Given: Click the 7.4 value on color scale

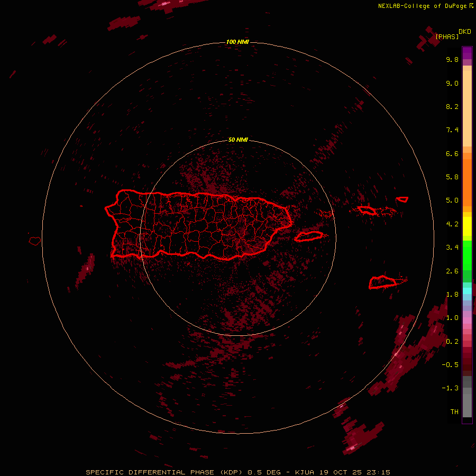Looking at the screenshot, I should click(452, 130).
